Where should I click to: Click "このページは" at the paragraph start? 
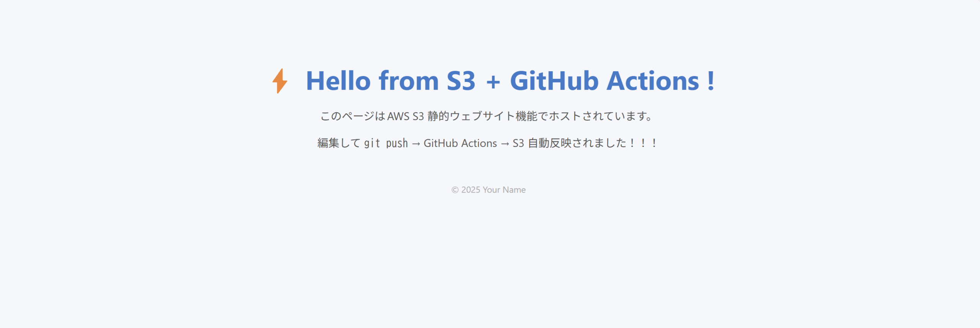353,116
